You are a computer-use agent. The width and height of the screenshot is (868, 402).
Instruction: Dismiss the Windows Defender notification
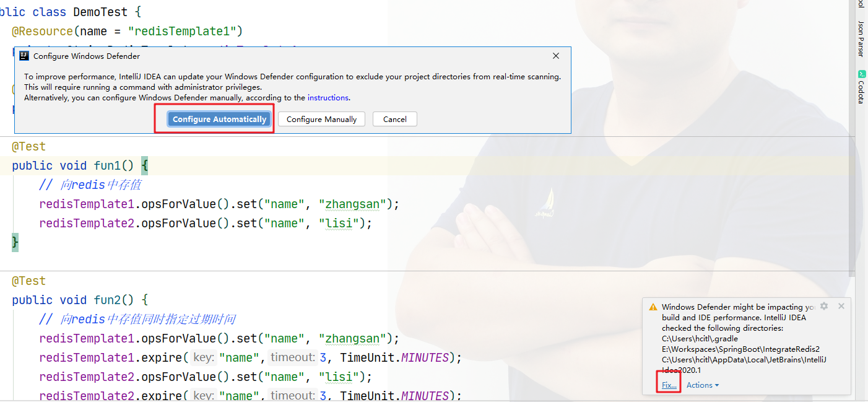(x=841, y=306)
